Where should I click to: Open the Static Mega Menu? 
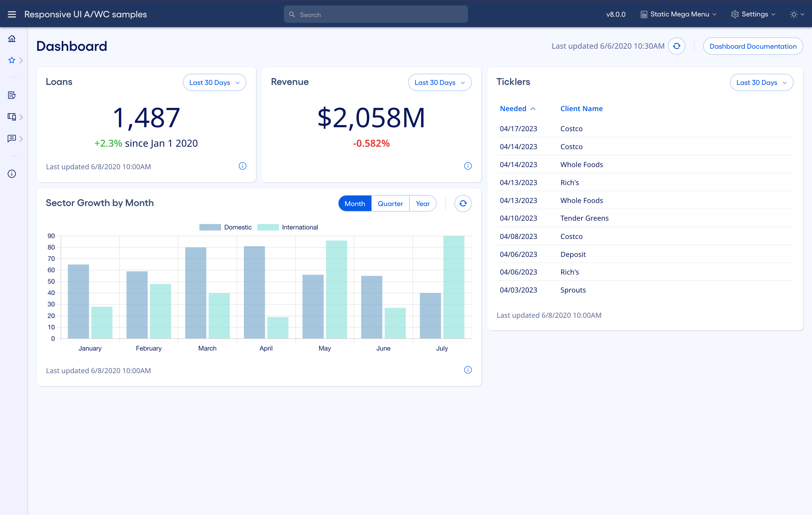678,14
